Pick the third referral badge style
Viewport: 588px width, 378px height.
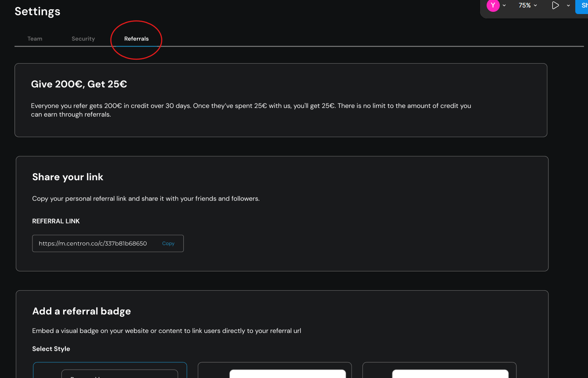point(439,370)
